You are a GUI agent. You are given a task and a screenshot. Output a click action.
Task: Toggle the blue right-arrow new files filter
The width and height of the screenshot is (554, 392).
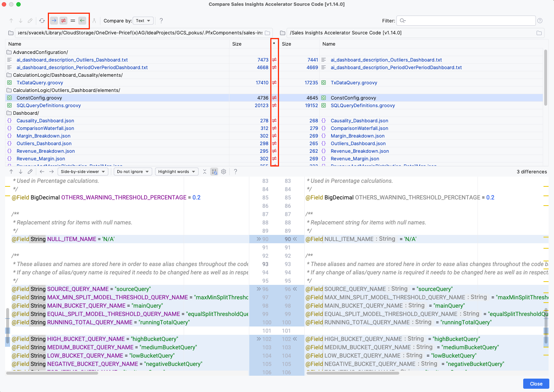pyautogui.click(x=54, y=21)
